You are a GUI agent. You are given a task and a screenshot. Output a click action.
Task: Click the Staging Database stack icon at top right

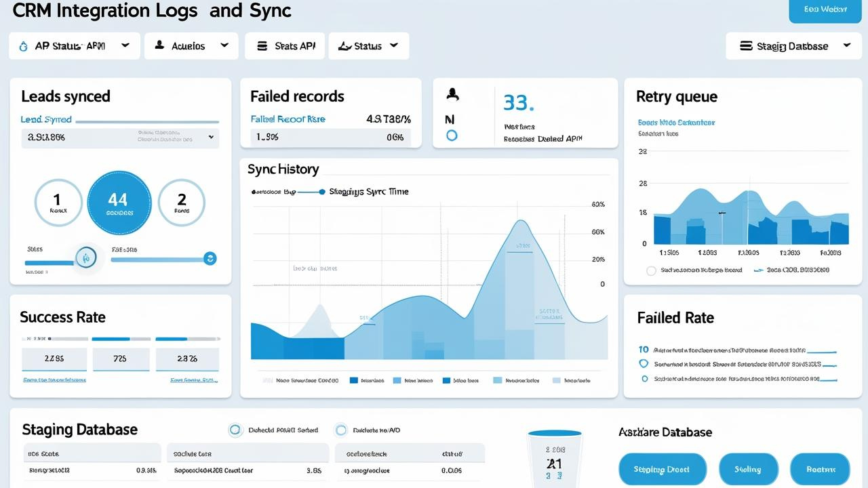746,46
